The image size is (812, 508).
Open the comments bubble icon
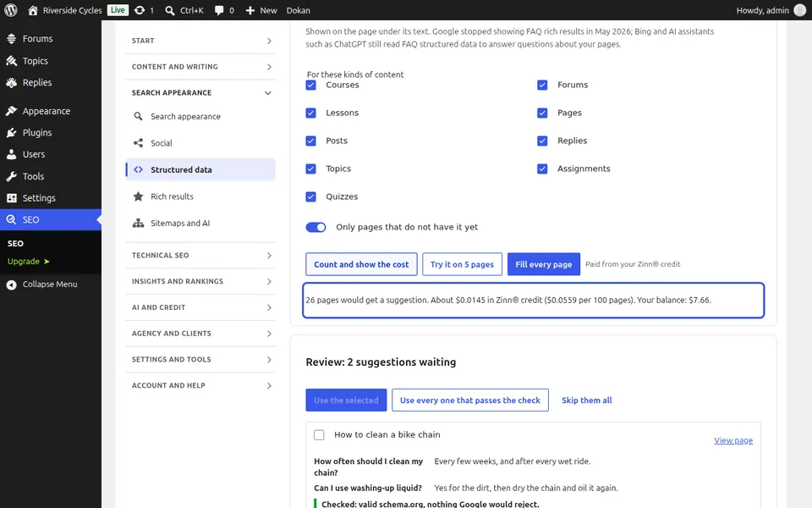coord(219,10)
